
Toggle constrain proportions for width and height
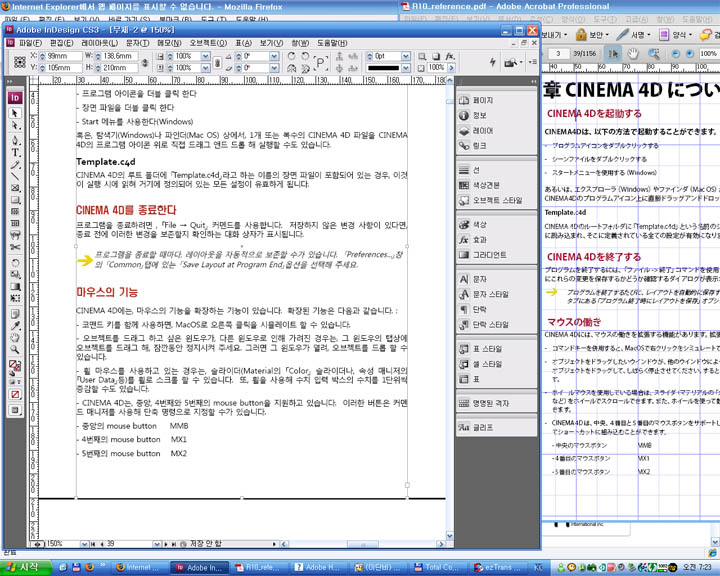[145, 62]
